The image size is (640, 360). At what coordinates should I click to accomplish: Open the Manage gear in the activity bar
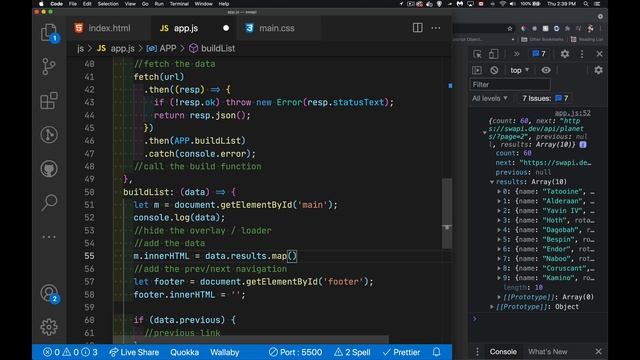click(x=49, y=327)
